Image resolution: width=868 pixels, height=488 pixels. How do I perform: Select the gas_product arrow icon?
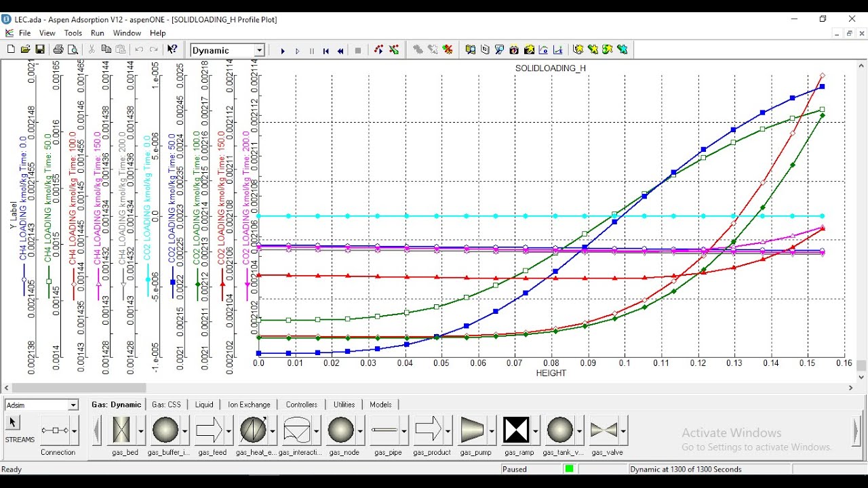[x=428, y=430]
